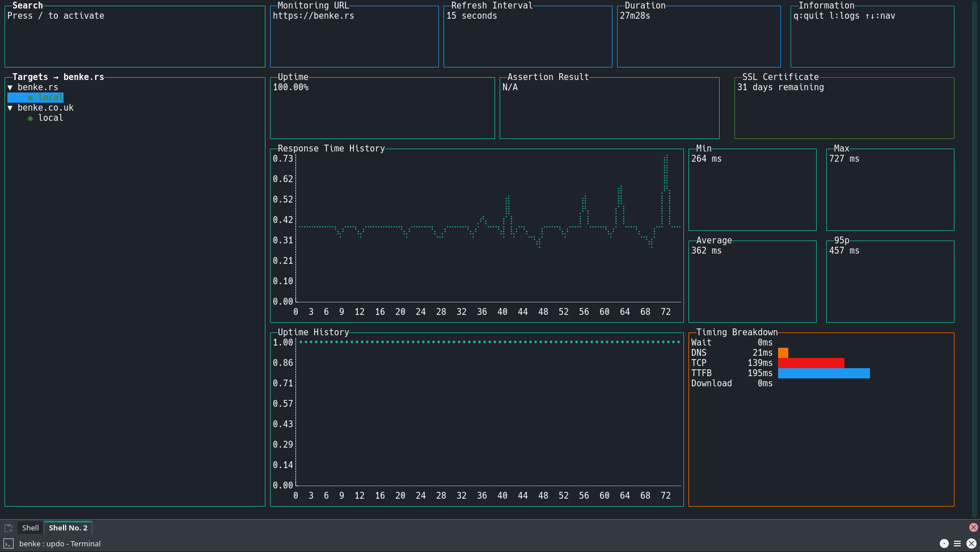Switch to the Shell No. 2 tab
This screenshot has height=552, width=980.
[68, 528]
